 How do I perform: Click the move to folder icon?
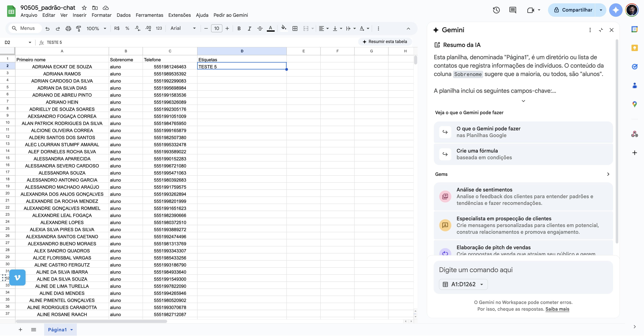pos(95,8)
